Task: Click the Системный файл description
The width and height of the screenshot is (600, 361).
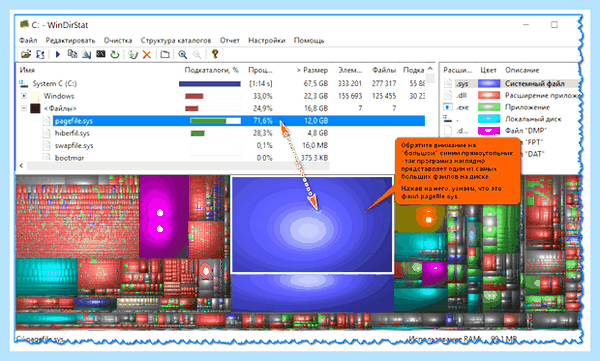Action: coord(535,83)
